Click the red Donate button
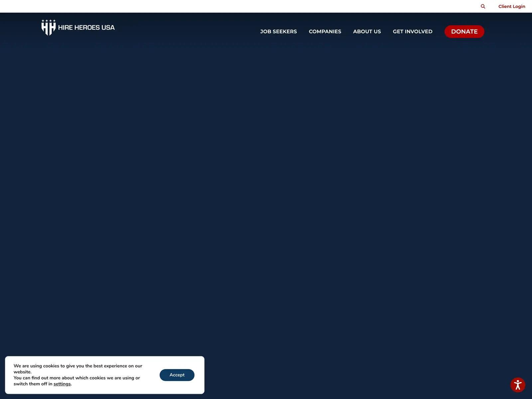 [x=464, y=32]
